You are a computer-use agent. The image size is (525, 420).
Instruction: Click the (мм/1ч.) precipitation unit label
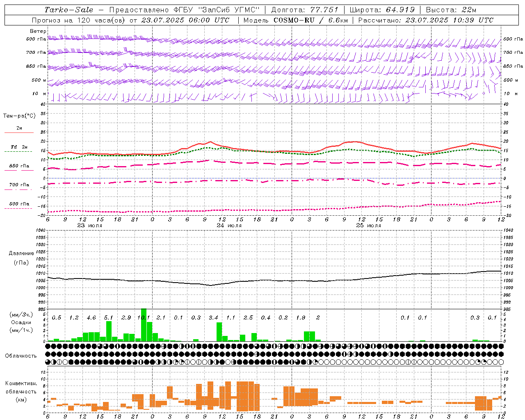[x=21, y=330]
